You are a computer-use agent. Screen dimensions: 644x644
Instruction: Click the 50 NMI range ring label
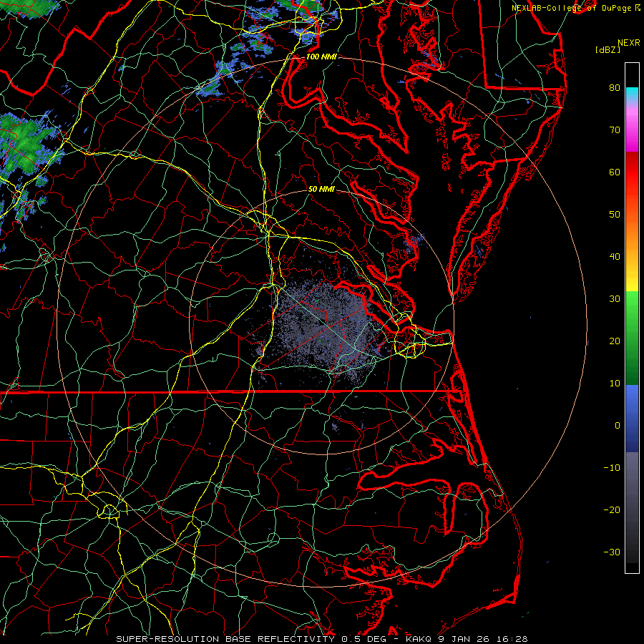click(321, 189)
